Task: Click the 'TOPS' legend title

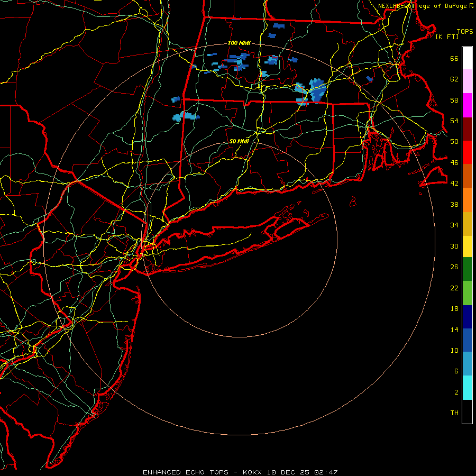Action: click(465, 31)
